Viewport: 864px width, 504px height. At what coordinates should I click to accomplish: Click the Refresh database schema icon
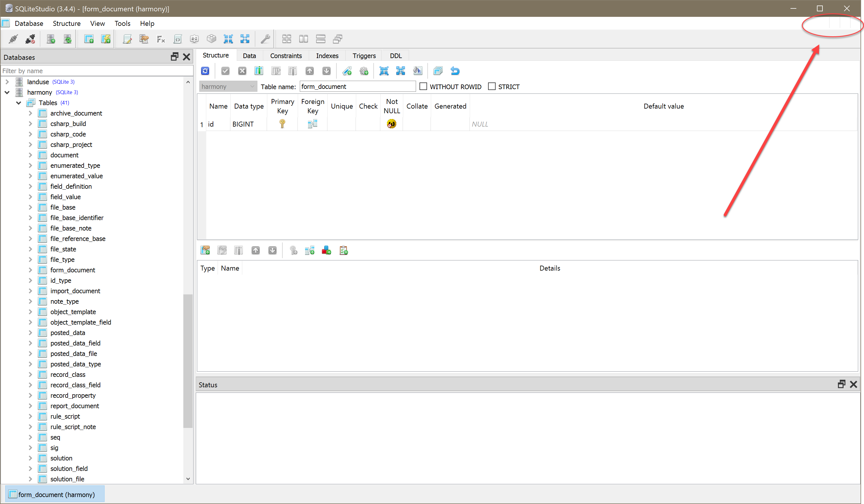coord(67,39)
